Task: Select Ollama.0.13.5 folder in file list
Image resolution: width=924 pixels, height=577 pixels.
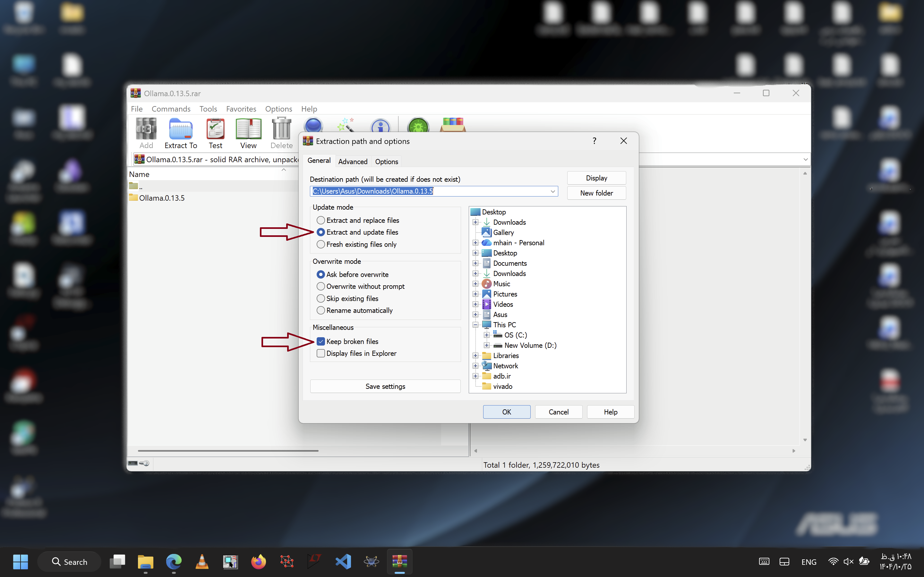Action: coord(161,198)
